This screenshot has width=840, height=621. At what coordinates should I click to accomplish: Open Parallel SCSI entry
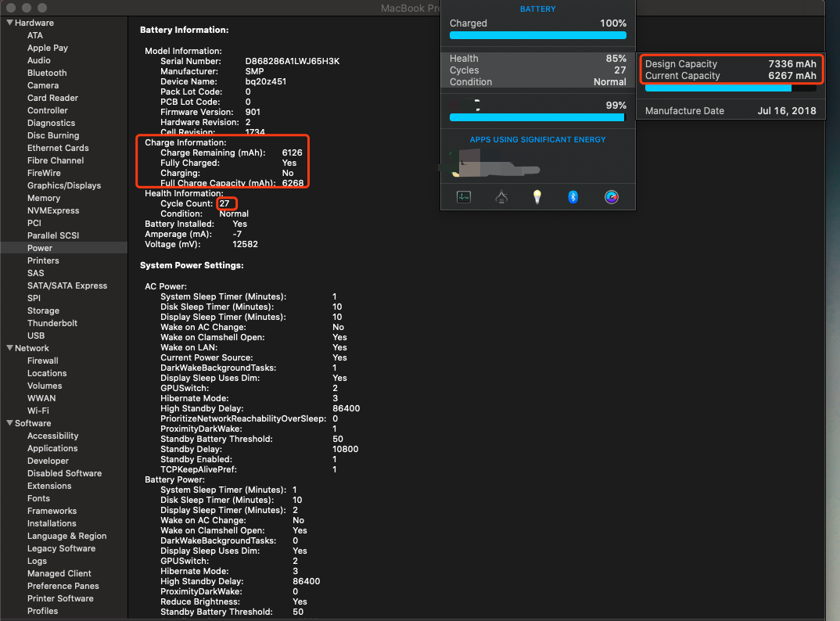[53, 235]
